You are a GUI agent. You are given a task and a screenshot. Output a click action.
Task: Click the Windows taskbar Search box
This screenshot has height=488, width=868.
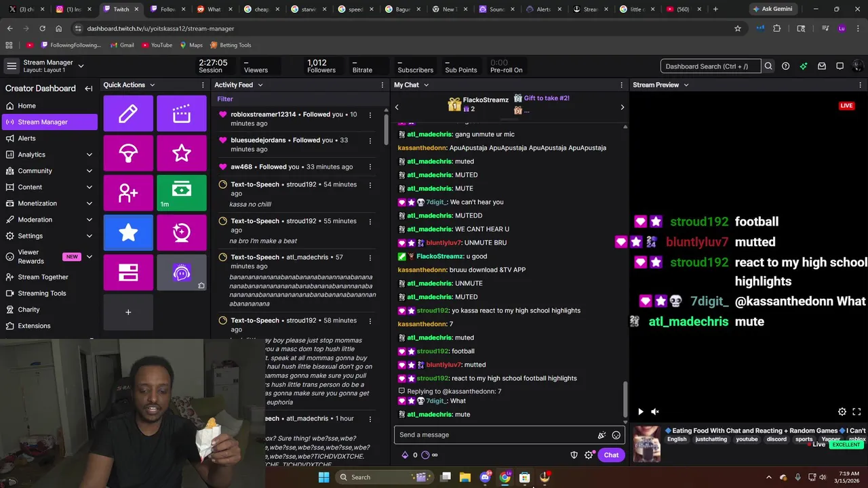click(384, 477)
